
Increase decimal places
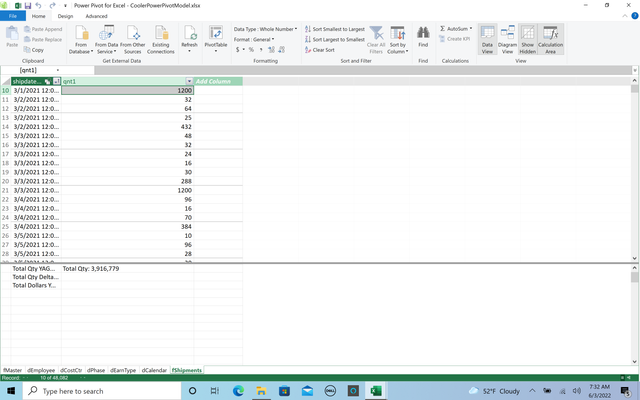coord(271,50)
